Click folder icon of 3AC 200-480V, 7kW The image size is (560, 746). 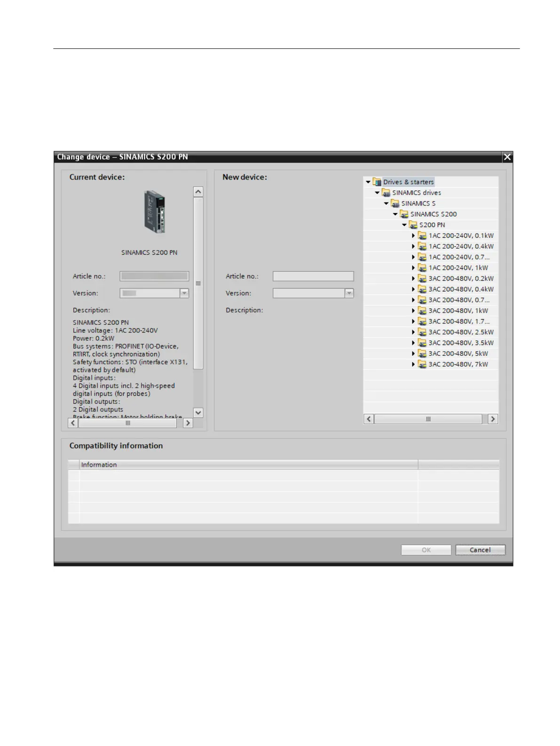[422, 364]
